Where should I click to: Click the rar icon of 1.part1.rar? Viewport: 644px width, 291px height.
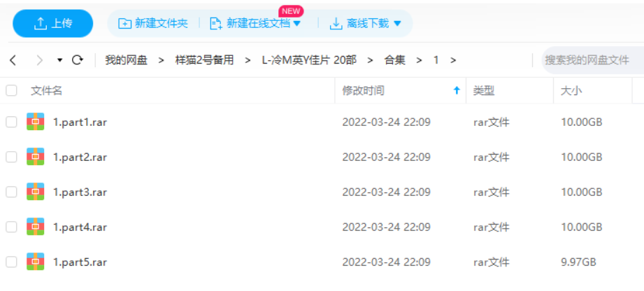tap(36, 122)
